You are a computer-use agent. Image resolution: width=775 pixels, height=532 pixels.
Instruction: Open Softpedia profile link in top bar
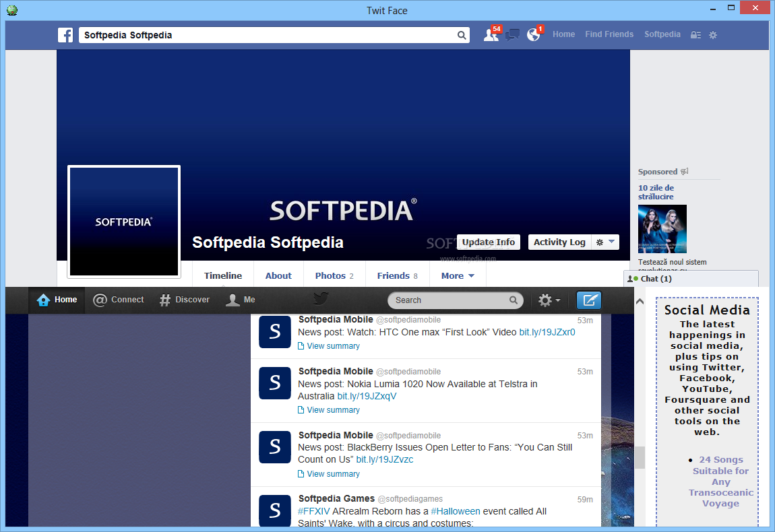click(662, 34)
